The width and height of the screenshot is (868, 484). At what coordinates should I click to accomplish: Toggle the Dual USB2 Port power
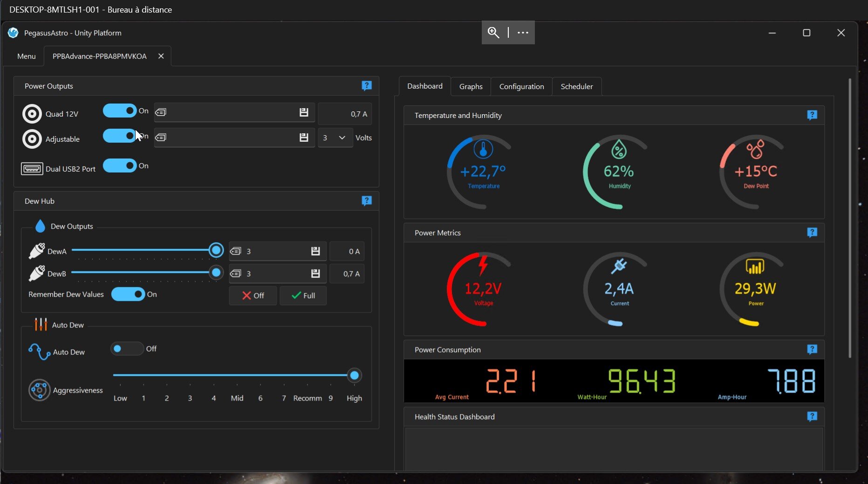(x=120, y=166)
